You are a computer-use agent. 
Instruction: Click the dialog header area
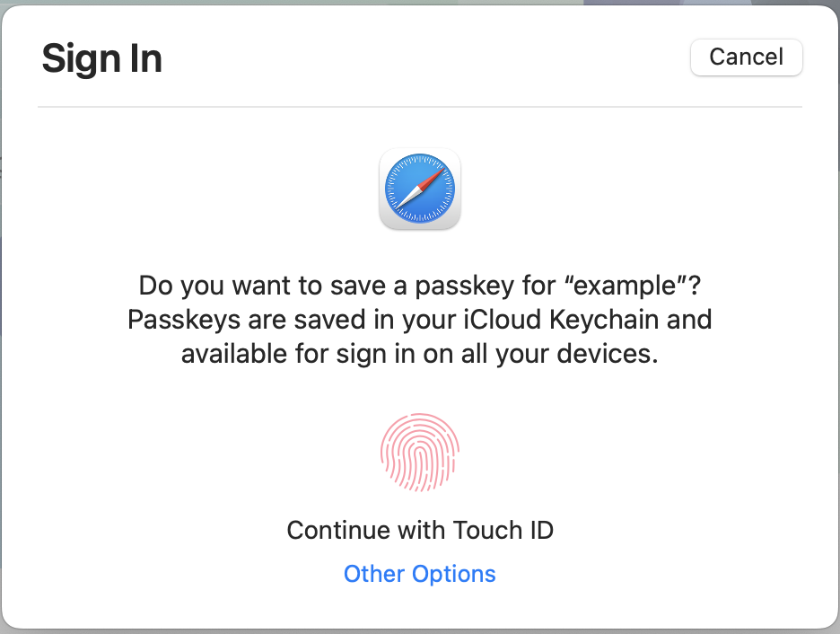[419, 57]
